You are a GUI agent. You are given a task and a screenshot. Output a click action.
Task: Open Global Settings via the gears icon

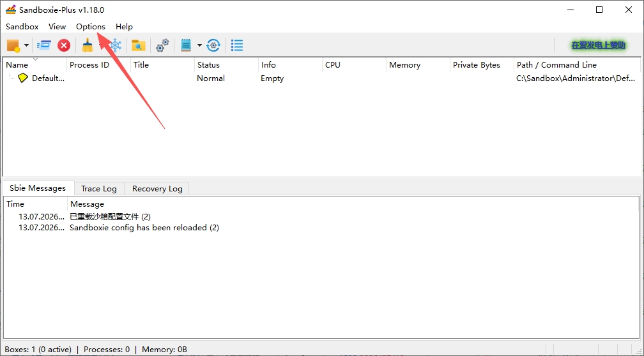[x=162, y=45]
